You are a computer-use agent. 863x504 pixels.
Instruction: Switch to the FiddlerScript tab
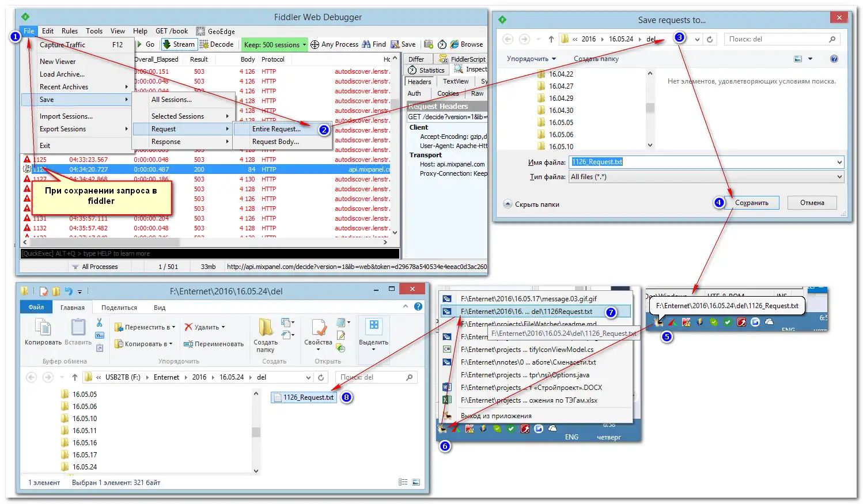tap(463, 59)
